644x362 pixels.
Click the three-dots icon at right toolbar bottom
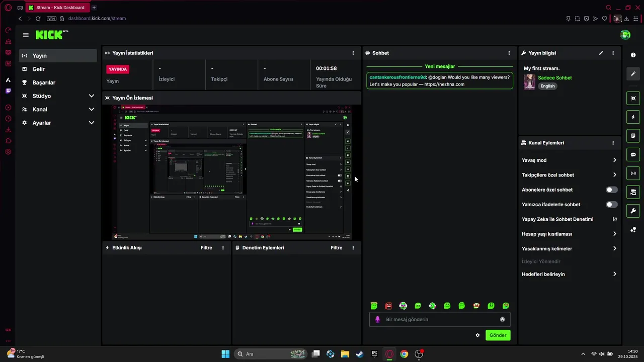[633, 230]
